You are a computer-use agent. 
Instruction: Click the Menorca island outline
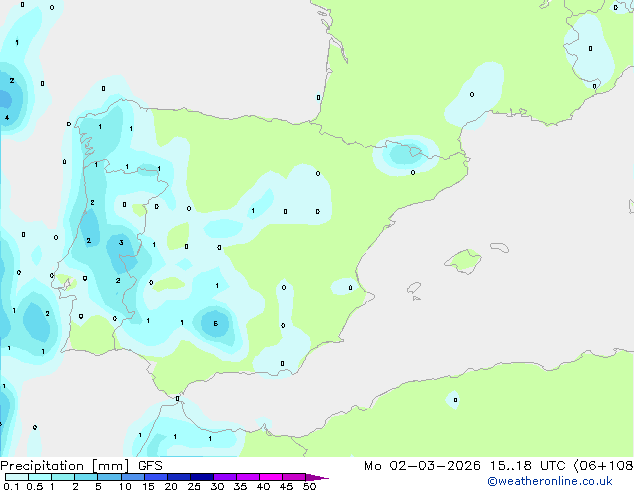pyautogui.click(x=500, y=247)
